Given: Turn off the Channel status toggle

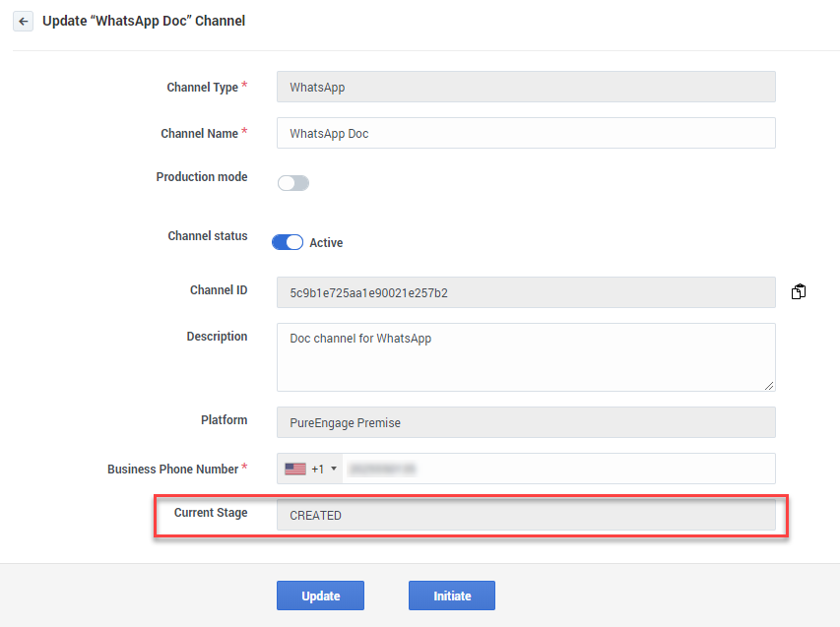Looking at the screenshot, I should [288, 242].
